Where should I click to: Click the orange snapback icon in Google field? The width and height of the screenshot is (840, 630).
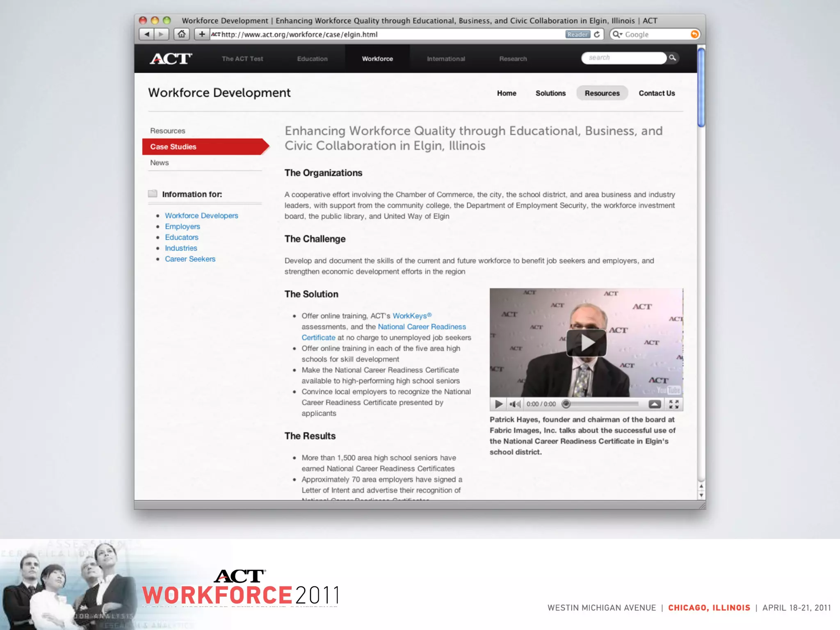tap(694, 34)
